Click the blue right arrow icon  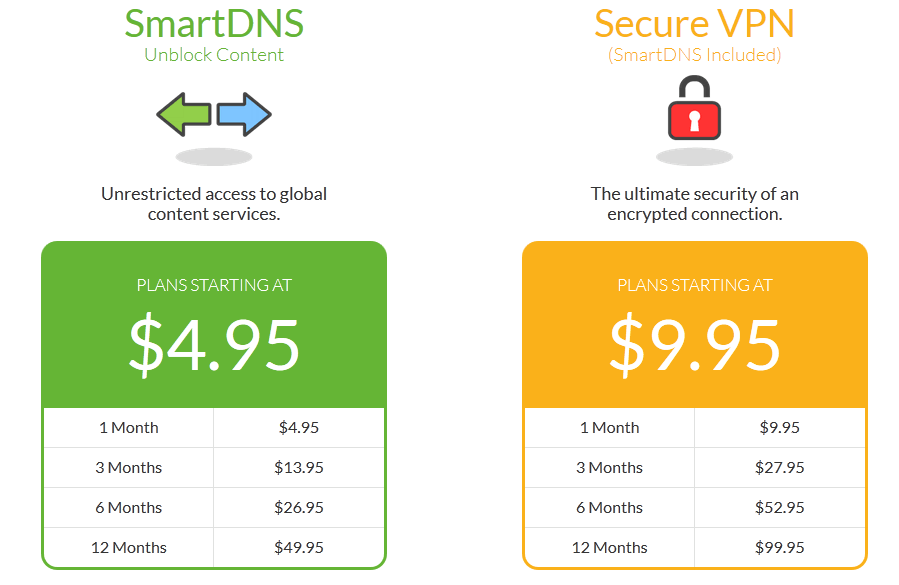click(x=244, y=114)
